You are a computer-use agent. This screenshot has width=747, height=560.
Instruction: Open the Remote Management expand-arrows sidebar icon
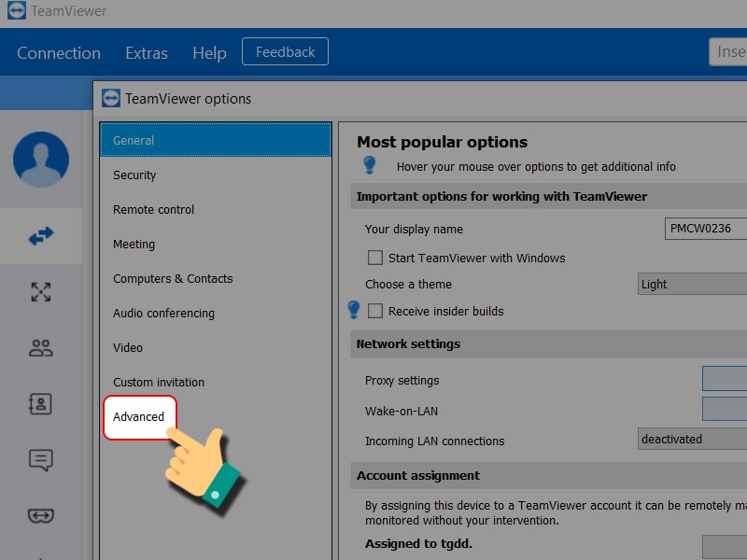41,292
